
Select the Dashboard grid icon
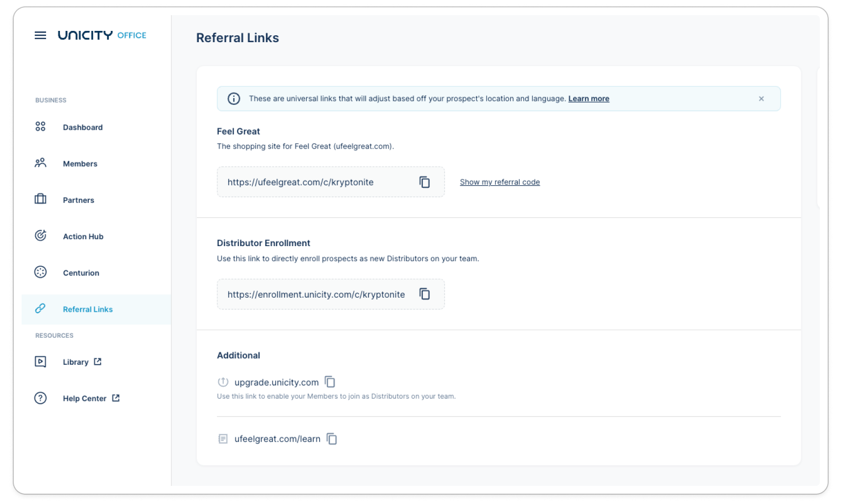41,126
